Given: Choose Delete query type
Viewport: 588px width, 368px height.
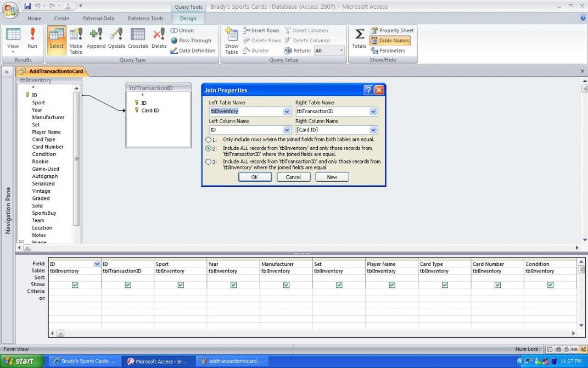Looking at the screenshot, I should tap(159, 38).
